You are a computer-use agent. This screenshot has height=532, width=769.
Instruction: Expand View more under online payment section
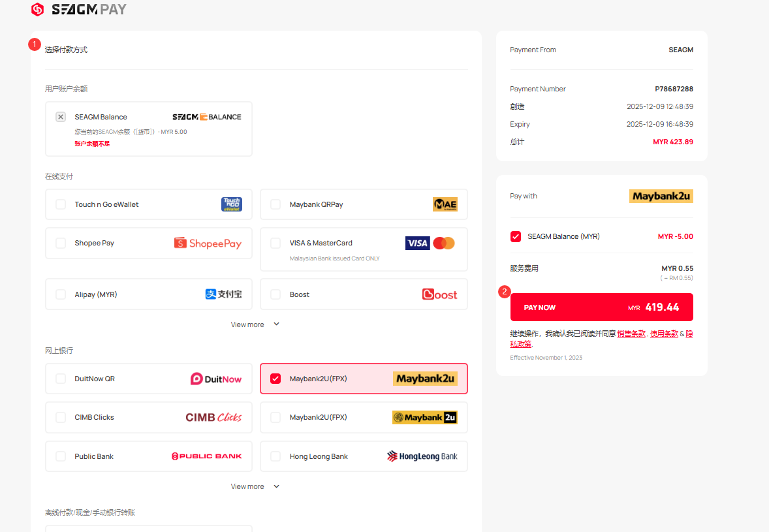click(x=255, y=324)
